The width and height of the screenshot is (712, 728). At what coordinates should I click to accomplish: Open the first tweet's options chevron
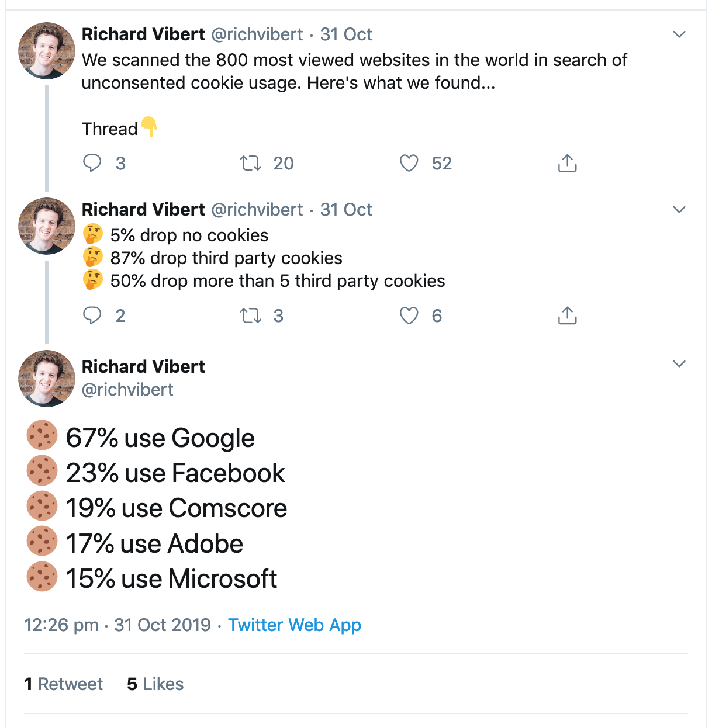coord(679,34)
